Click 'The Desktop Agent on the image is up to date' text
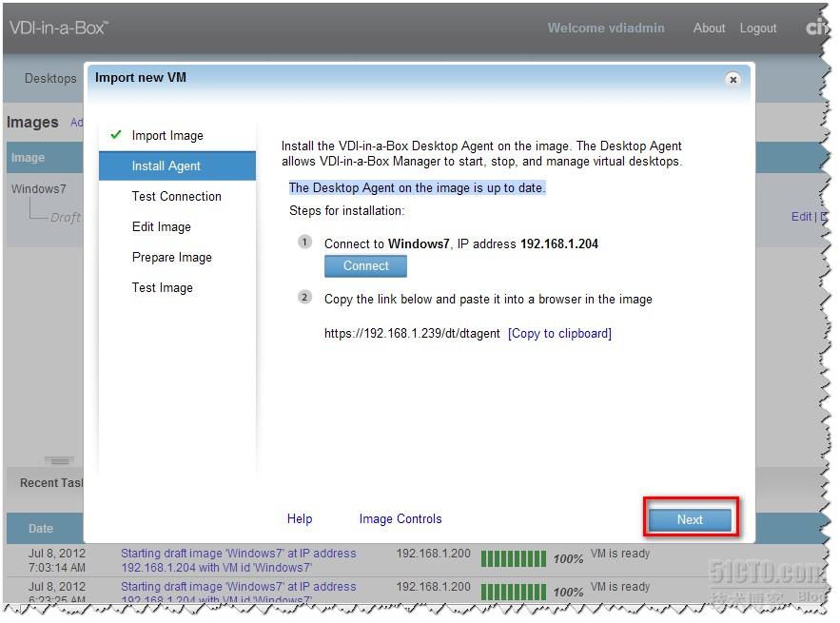 pyautogui.click(x=417, y=187)
